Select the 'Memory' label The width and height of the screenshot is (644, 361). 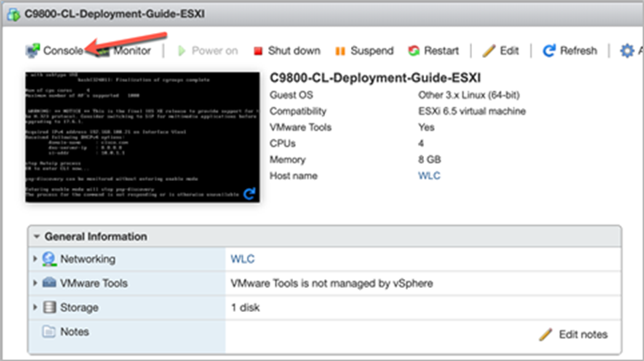(288, 160)
